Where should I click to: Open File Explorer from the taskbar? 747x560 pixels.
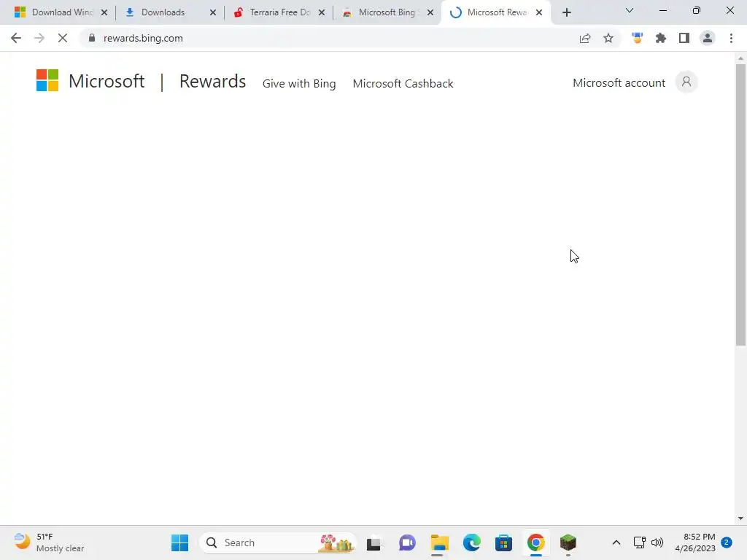(x=439, y=542)
